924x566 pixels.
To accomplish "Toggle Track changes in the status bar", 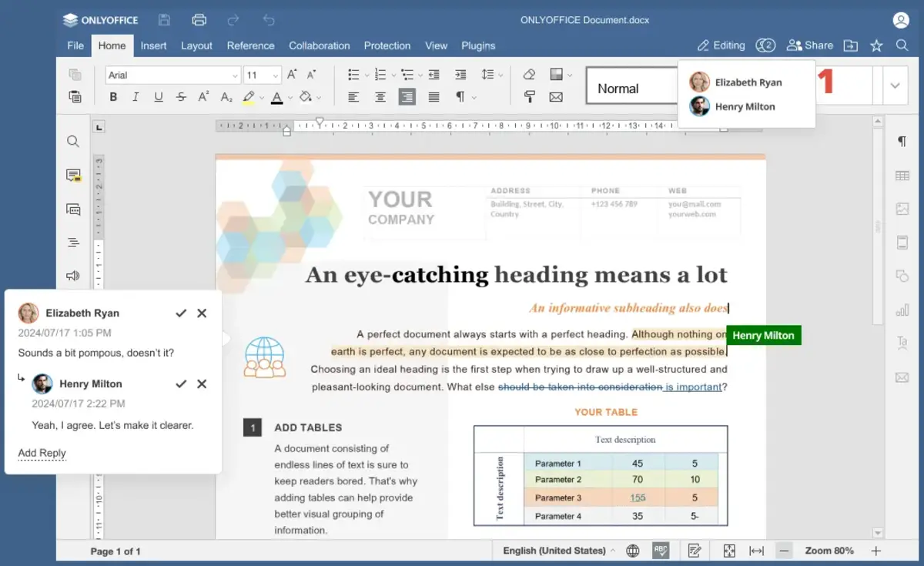I will [x=695, y=551].
